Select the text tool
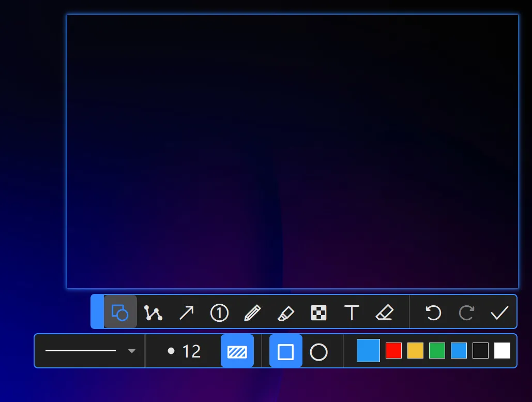Image resolution: width=532 pixels, height=402 pixels. 352,312
